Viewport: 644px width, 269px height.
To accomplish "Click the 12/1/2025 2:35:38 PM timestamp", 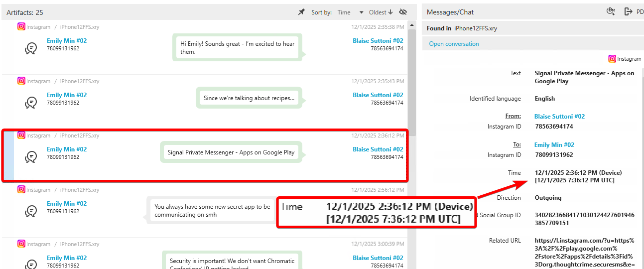I will click(x=378, y=27).
